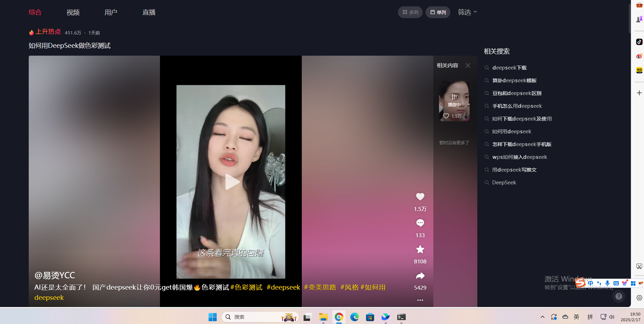
Task: Search related term 如何用deepseek
Action: click(x=511, y=132)
